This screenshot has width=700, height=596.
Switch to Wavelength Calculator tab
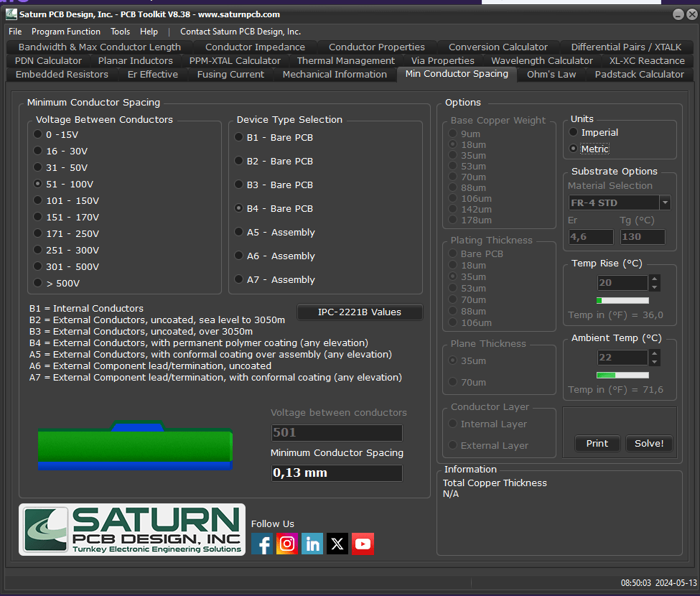[x=542, y=61]
